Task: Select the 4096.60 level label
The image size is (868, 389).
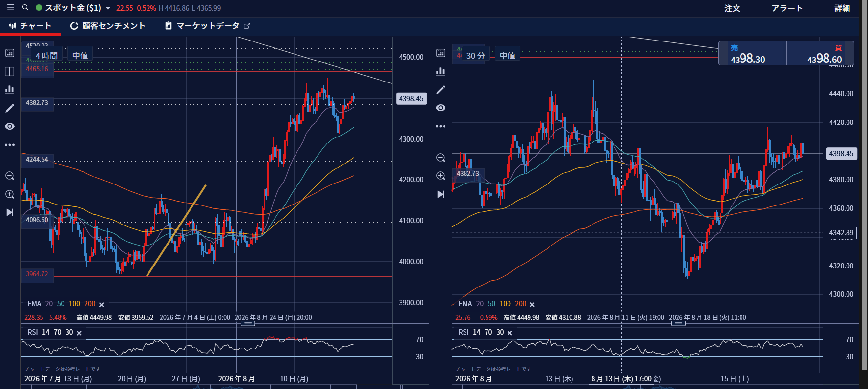Action: 37,220
